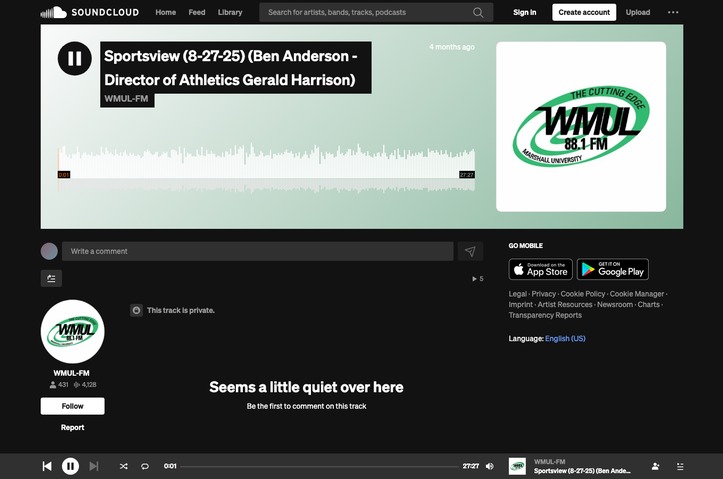Viewport: 723px width, 479px height.
Task: Click the WMUL album art thumbnail in player bar
Action: point(517,466)
